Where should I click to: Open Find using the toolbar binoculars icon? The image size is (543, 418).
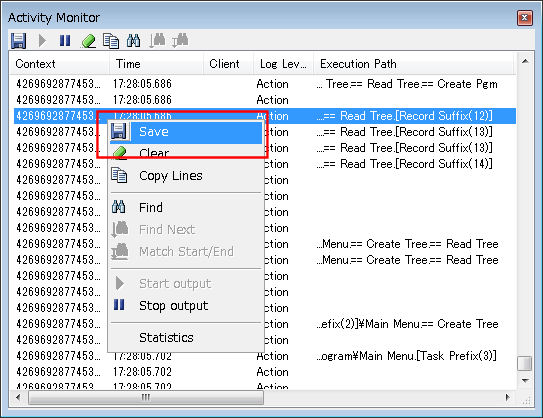tap(133, 41)
